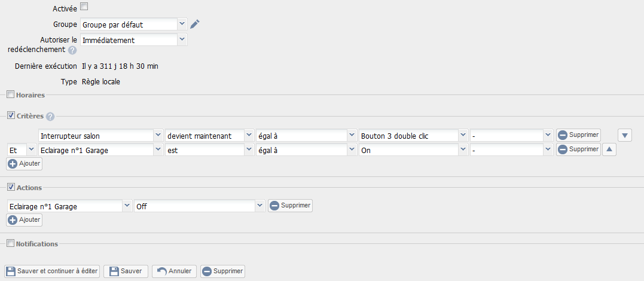Image resolution: width=644 pixels, height=281 pixels.
Task: Tick the Notifications section checkbox
Action: pyautogui.click(x=11, y=243)
